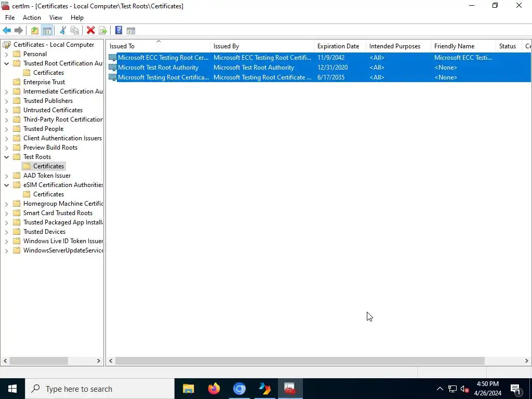The image size is (532, 399).
Task: Click the Copy toolbar icon
Action: pos(75,31)
